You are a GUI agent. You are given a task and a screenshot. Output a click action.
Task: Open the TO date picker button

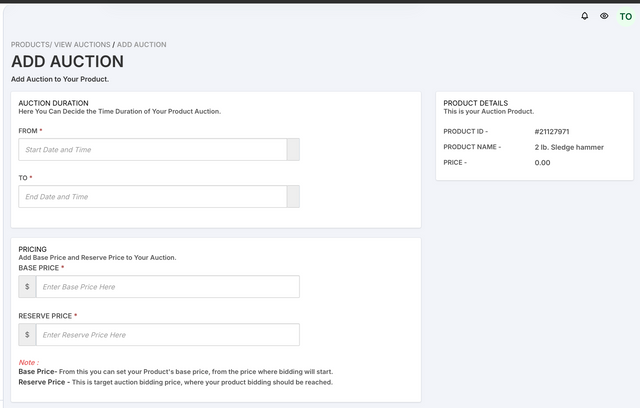point(293,197)
